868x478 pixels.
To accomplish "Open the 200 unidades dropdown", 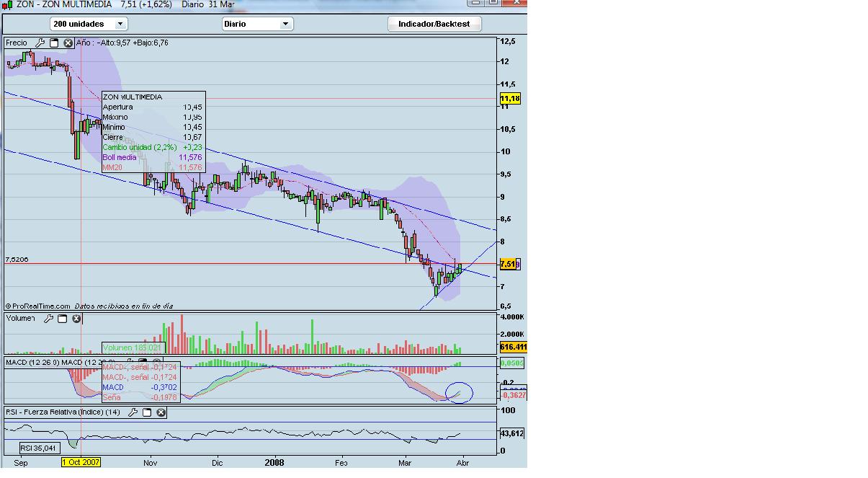I will 89,24.
